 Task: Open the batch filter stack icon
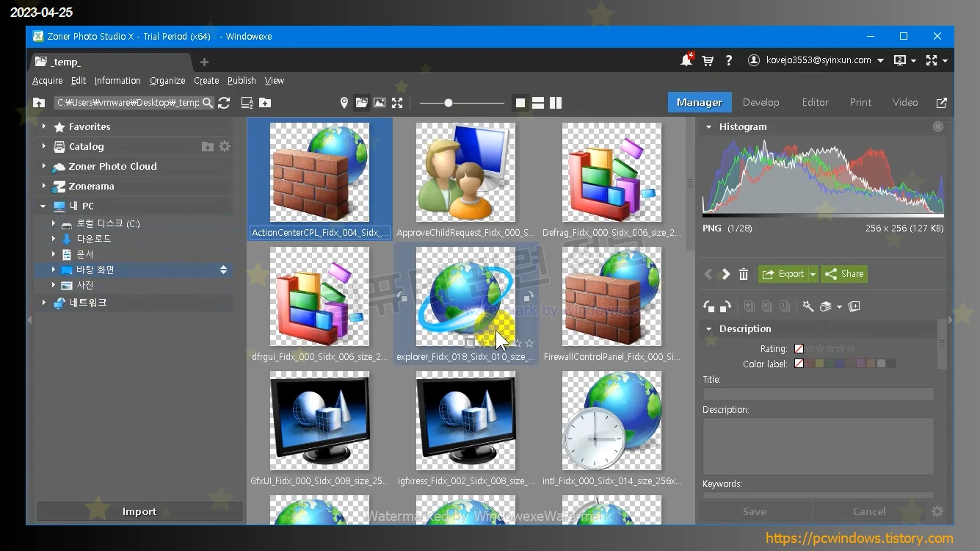pos(826,306)
